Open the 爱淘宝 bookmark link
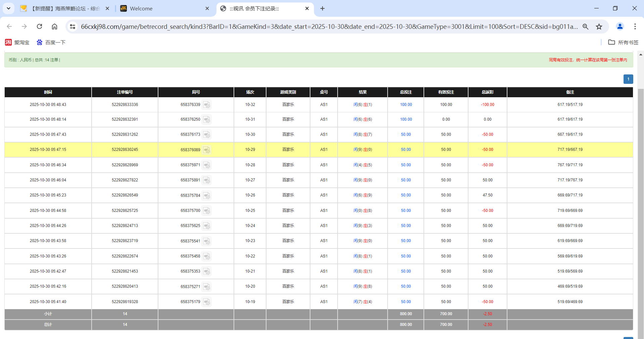Viewport: 644px width, 339px height. (x=17, y=42)
